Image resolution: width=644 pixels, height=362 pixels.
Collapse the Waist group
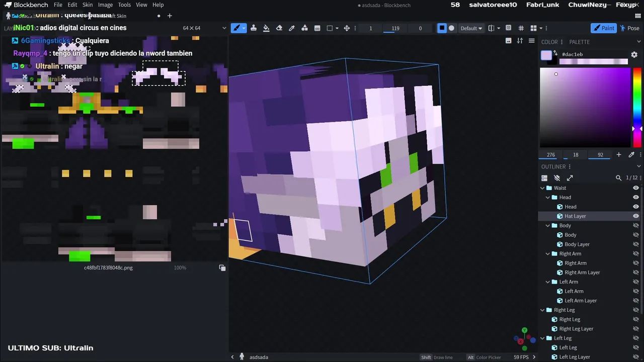(x=542, y=188)
